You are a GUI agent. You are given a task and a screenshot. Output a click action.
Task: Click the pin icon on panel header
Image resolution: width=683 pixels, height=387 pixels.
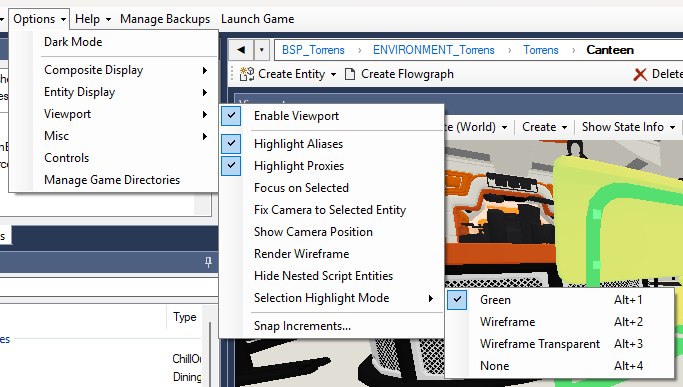208,262
